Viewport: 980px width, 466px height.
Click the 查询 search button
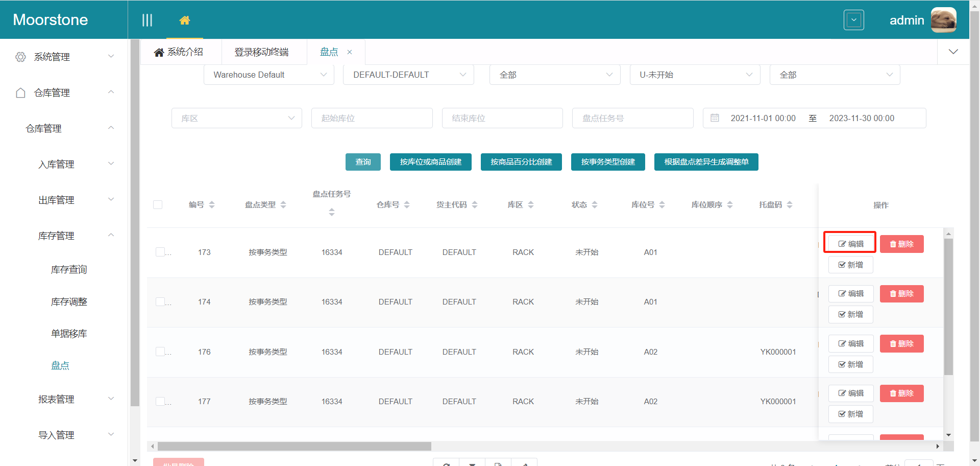coord(363,162)
